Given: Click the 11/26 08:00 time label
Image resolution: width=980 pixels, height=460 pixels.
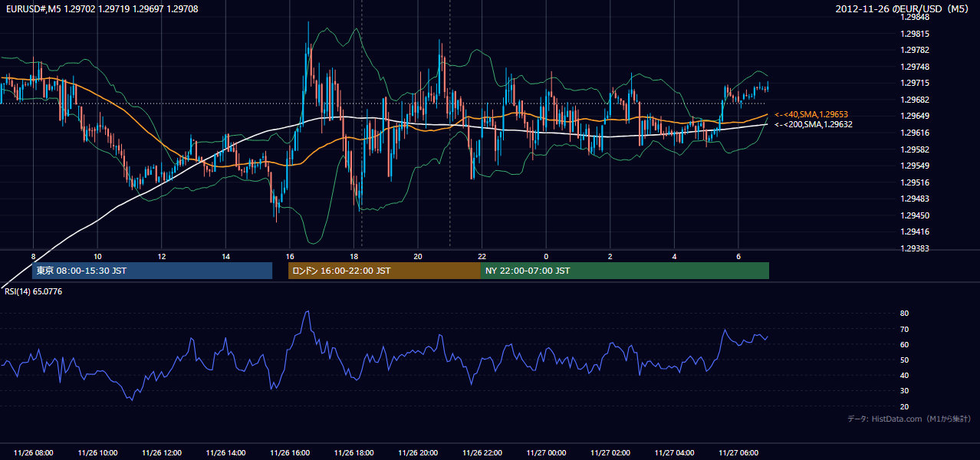Looking at the screenshot, I should pyautogui.click(x=33, y=452).
